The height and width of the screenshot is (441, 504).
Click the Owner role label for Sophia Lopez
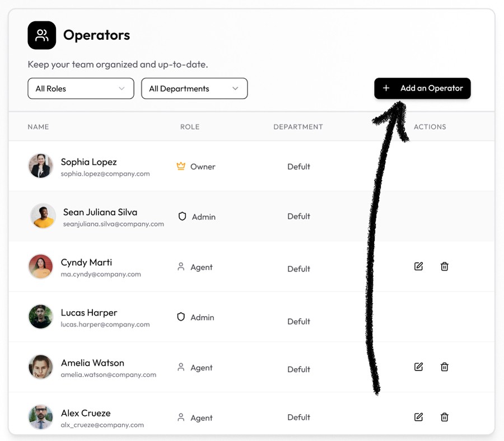click(203, 167)
